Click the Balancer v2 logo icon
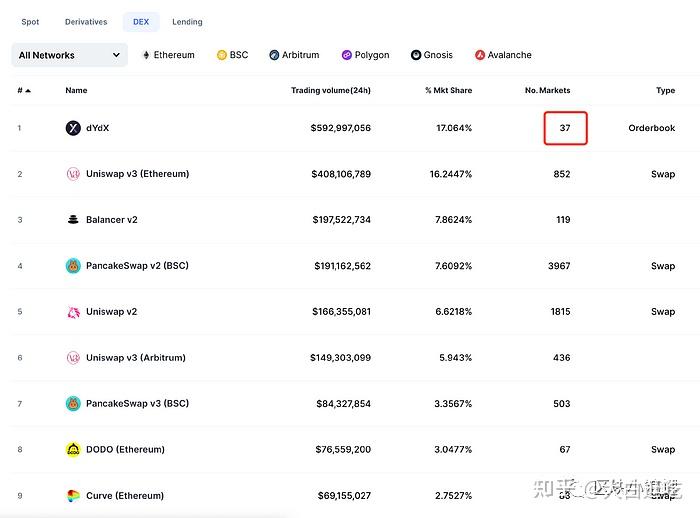 coord(73,220)
